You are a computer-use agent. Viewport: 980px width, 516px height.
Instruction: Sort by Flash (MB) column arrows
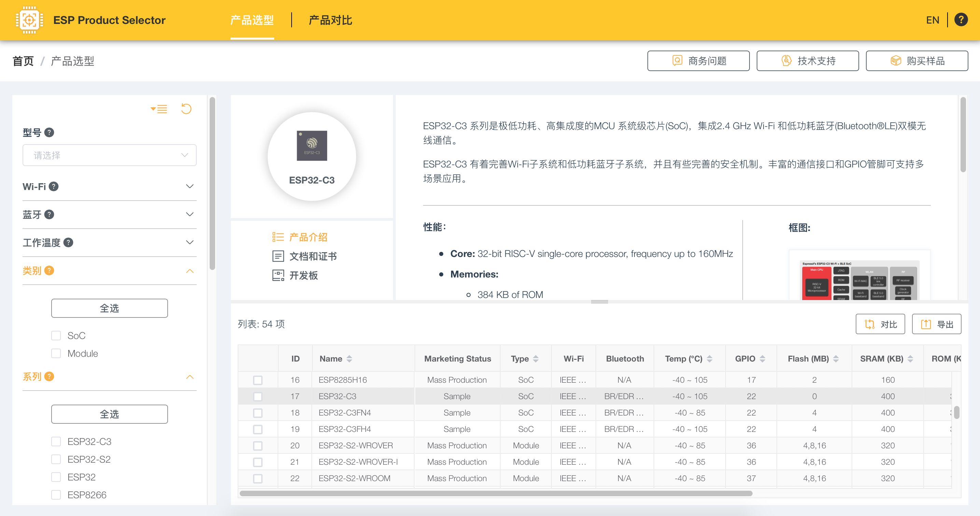[x=836, y=358]
